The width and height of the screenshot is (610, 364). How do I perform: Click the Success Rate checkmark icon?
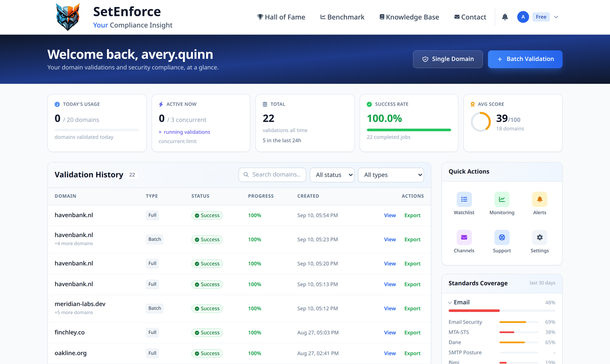369,105
